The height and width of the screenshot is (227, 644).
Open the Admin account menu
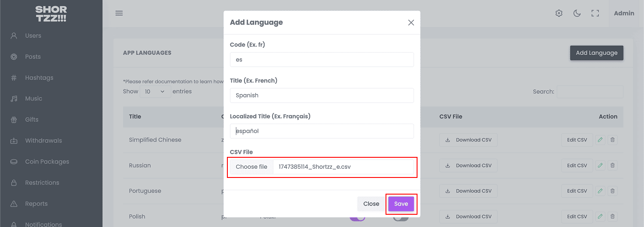624,13
